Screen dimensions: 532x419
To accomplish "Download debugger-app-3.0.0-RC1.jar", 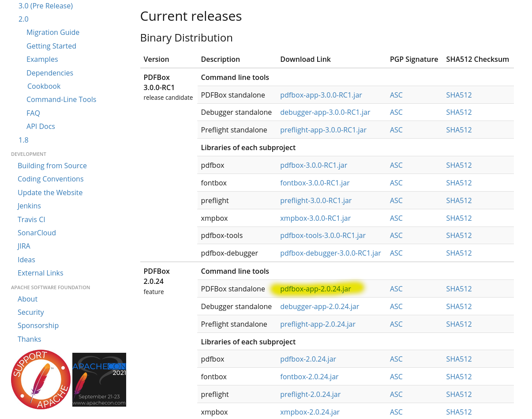I will coord(325,112).
